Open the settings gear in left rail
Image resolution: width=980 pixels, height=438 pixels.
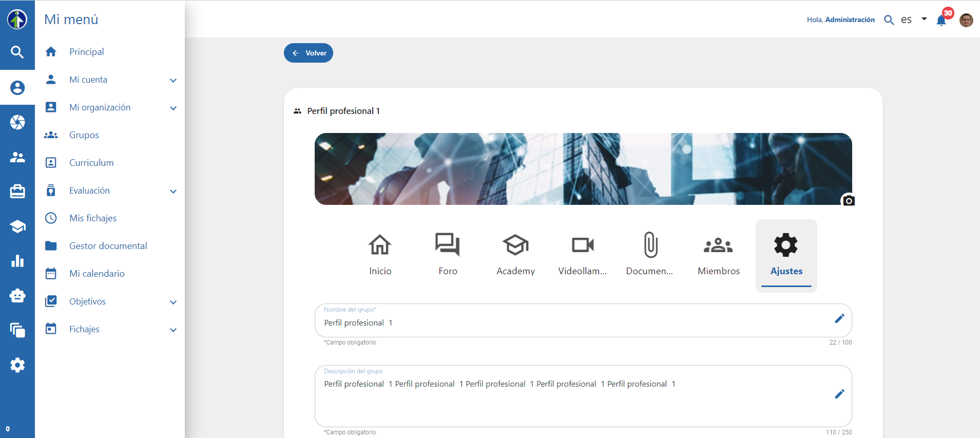pos(17,365)
